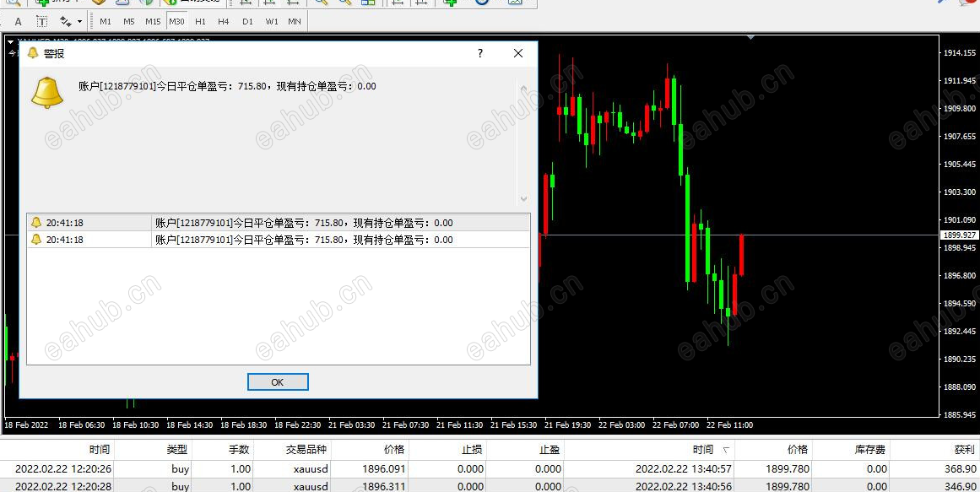Click the 1885.945 price axis label
This screenshot has height=492, width=980.
[960, 414]
